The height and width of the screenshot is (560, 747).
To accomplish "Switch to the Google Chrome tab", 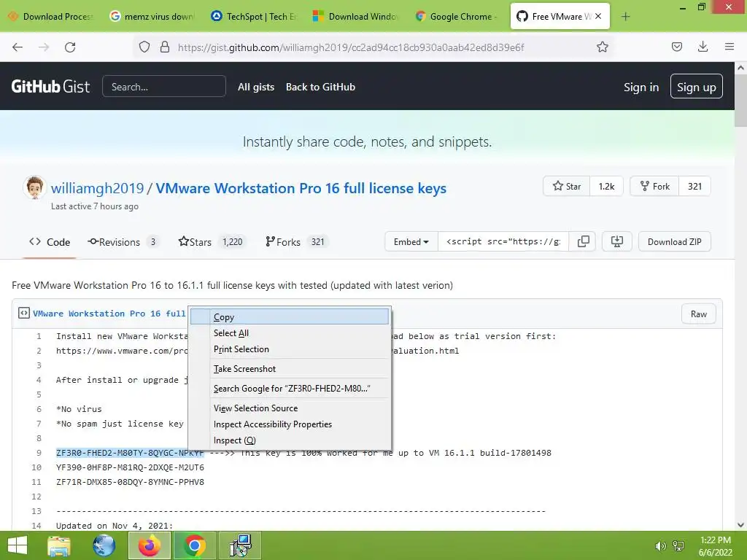I will (458, 16).
